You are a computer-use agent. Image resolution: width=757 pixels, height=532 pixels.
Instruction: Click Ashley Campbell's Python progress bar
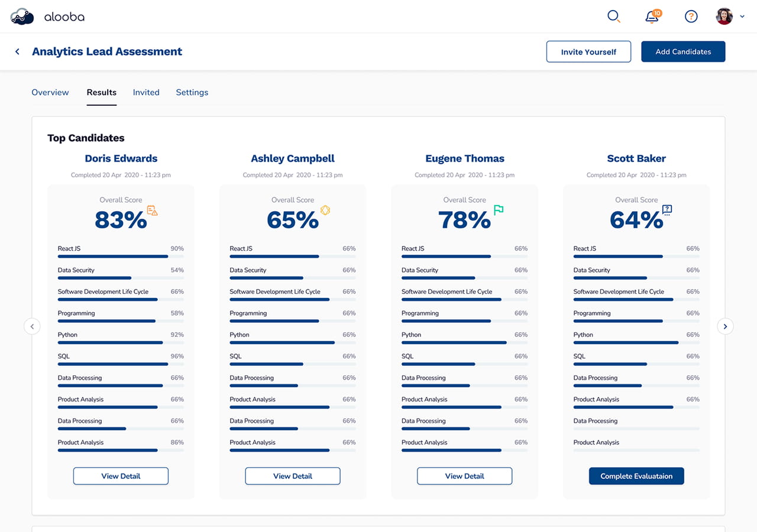293,342
